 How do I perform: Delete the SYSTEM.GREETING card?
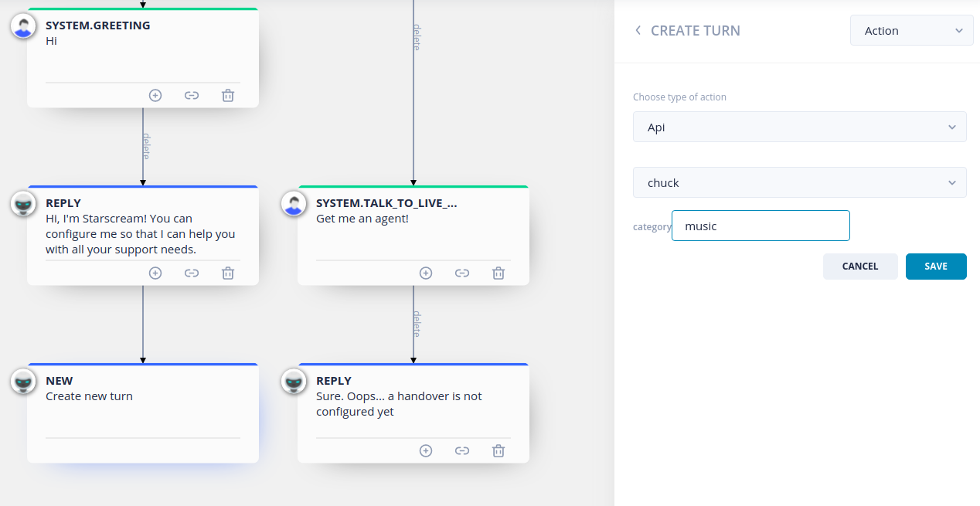coord(228,96)
